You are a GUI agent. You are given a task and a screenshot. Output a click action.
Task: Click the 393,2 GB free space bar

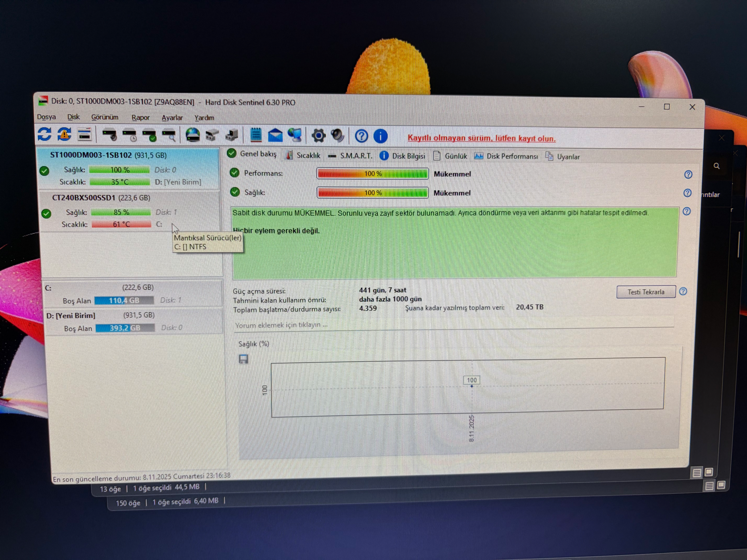(125, 327)
